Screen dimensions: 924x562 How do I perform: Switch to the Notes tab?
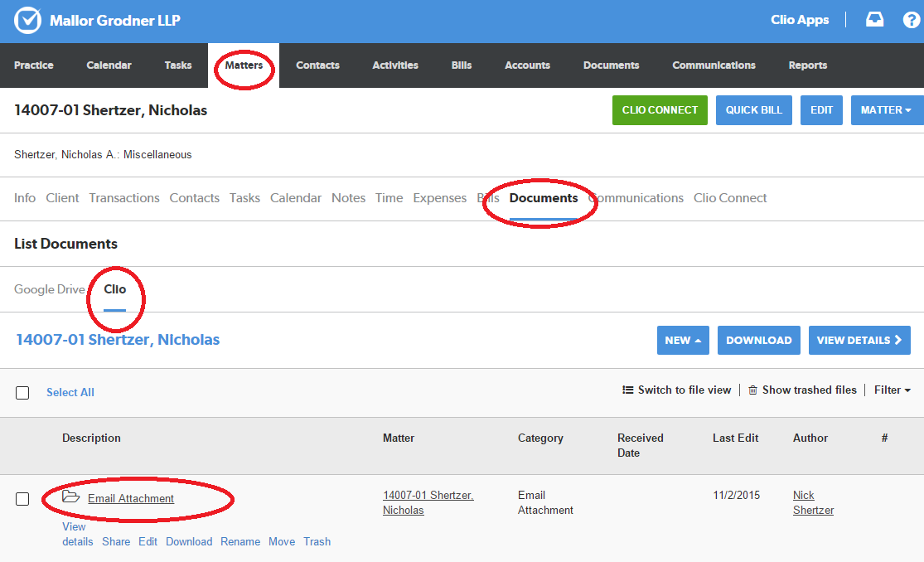point(348,198)
